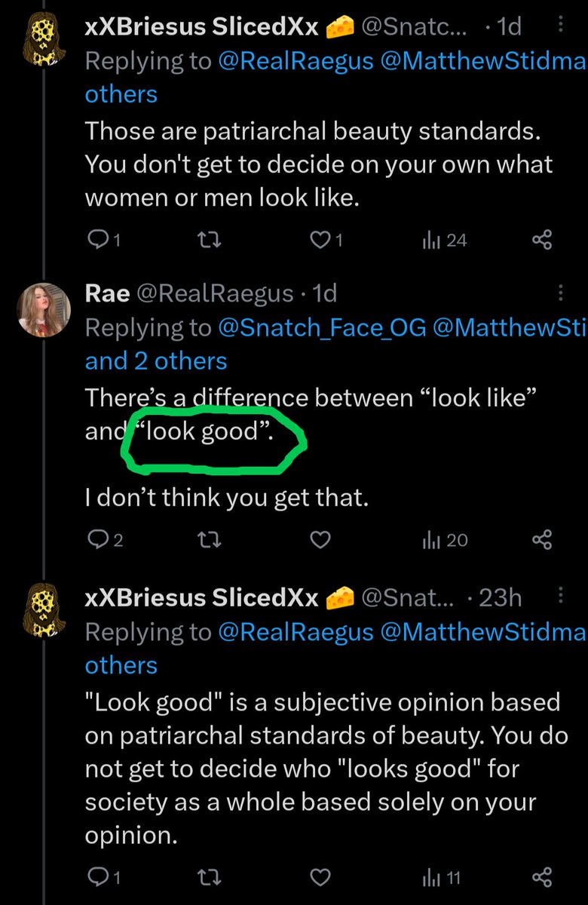Reply to Rae's tweet with 2 replies
The height and width of the screenshot is (905, 588).
click(105, 540)
